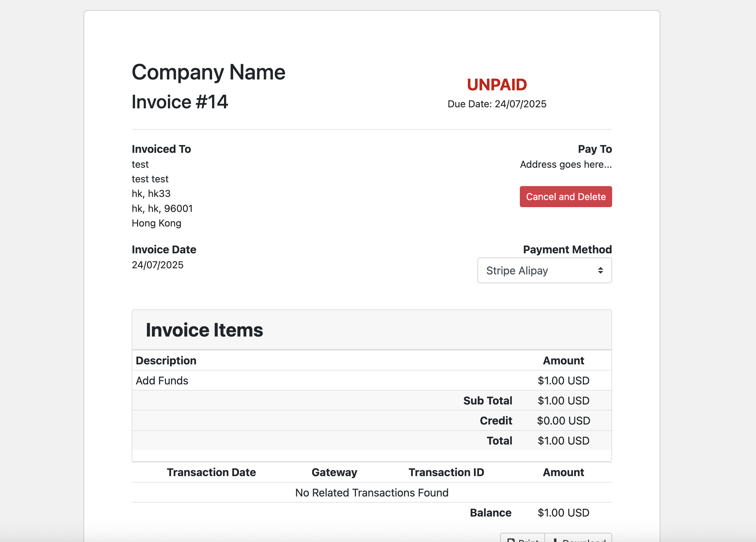Viewport: 756px width, 542px height.
Task: Click the up/down arrows in Payment Method selector
Action: coord(601,270)
